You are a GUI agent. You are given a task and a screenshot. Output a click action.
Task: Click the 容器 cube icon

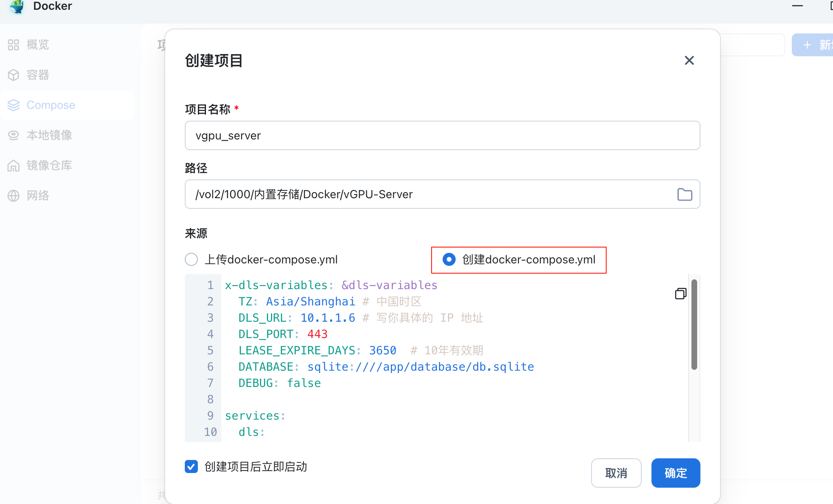point(13,75)
